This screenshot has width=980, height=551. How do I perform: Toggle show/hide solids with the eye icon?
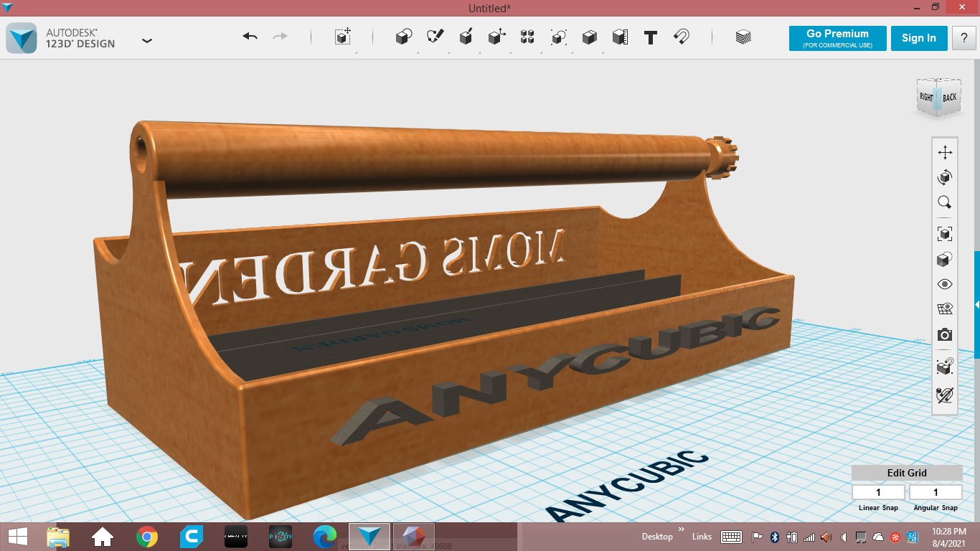point(945,284)
